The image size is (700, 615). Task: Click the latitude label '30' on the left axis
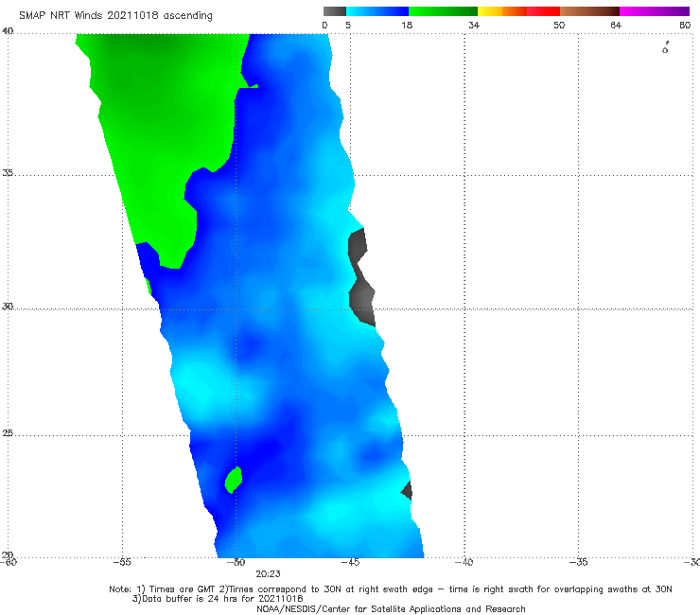click(x=8, y=307)
